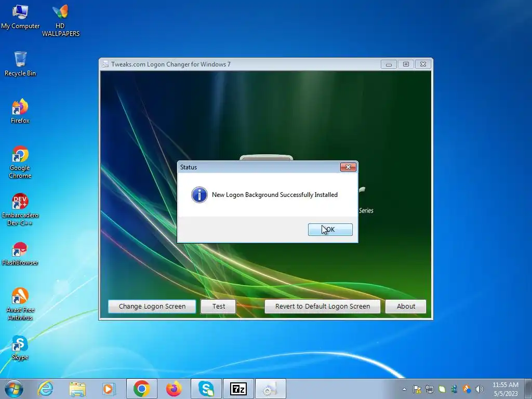The height and width of the screenshot is (399, 532).
Task: Select Firefox desktop shortcut
Action: (x=20, y=111)
